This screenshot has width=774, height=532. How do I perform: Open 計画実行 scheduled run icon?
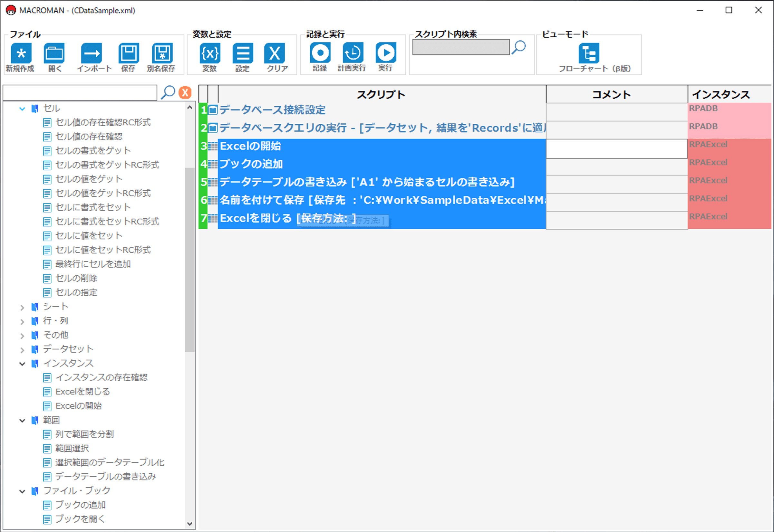[353, 53]
